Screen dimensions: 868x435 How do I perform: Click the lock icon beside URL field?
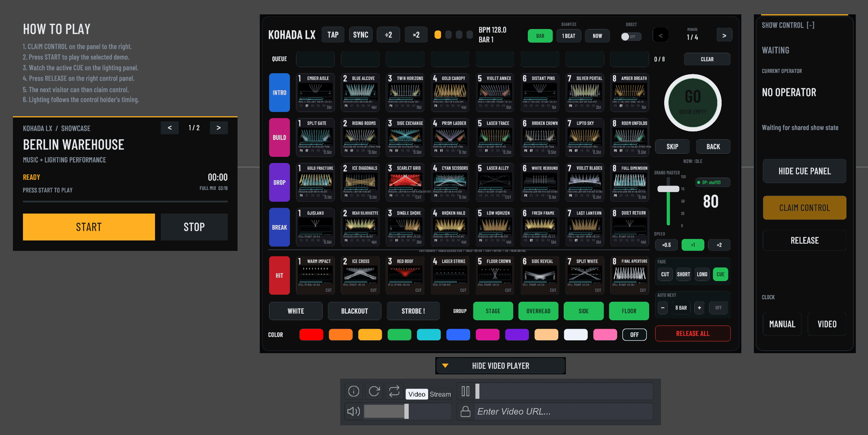(x=465, y=411)
